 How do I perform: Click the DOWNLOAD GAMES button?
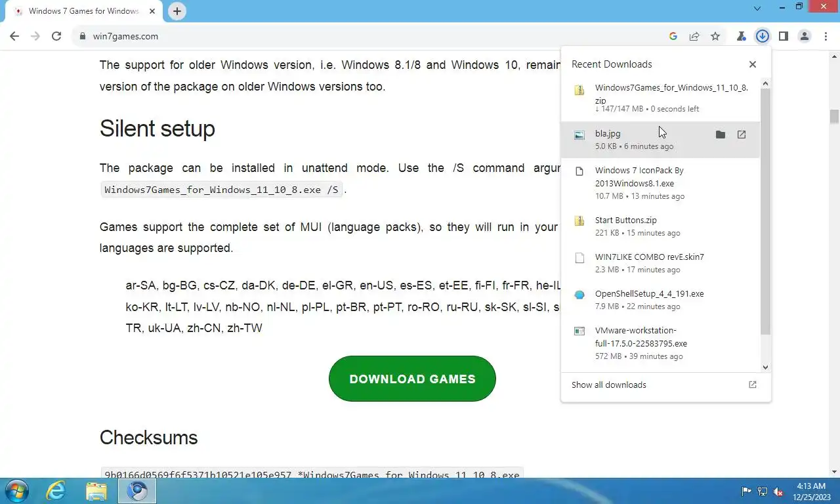tap(412, 379)
